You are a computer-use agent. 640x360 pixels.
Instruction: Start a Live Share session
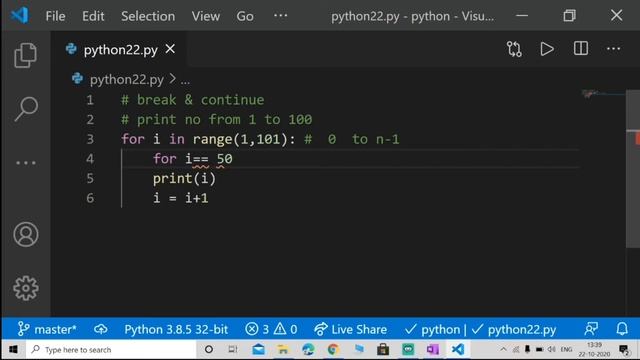click(x=351, y=329)
